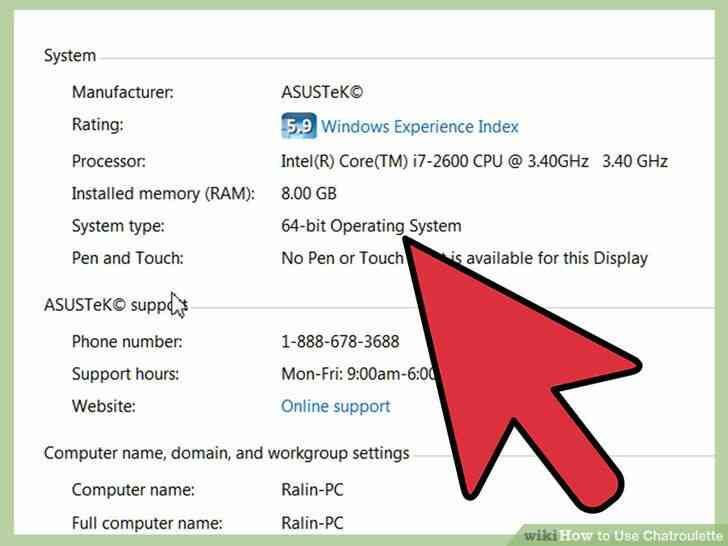
Task: Click the Rating: label
Action: [98, 124]
